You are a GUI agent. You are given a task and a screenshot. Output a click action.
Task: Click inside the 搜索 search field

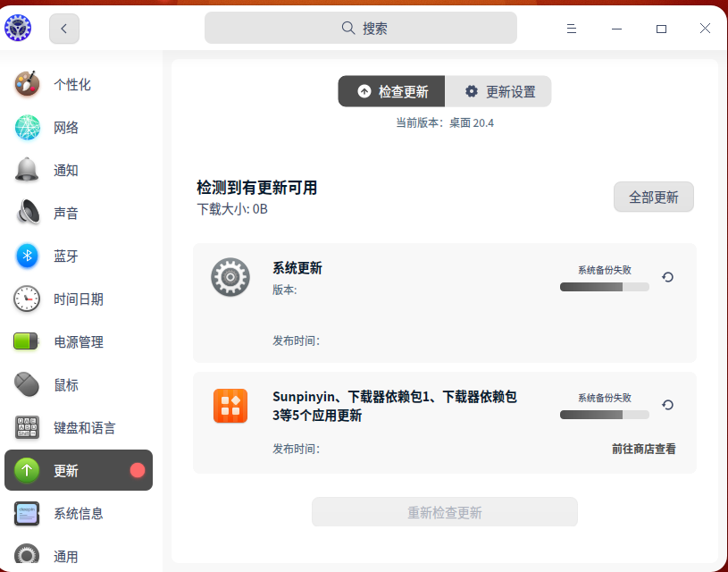[361, 28]
